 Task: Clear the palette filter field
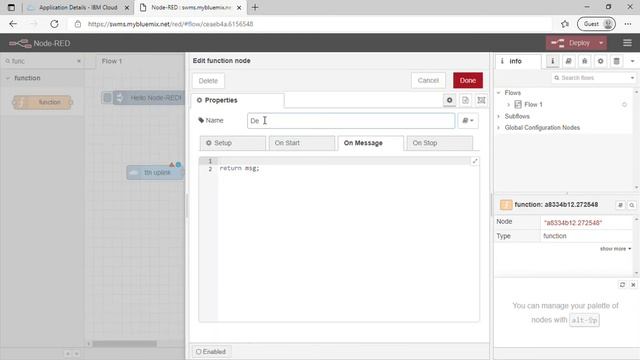79,61
